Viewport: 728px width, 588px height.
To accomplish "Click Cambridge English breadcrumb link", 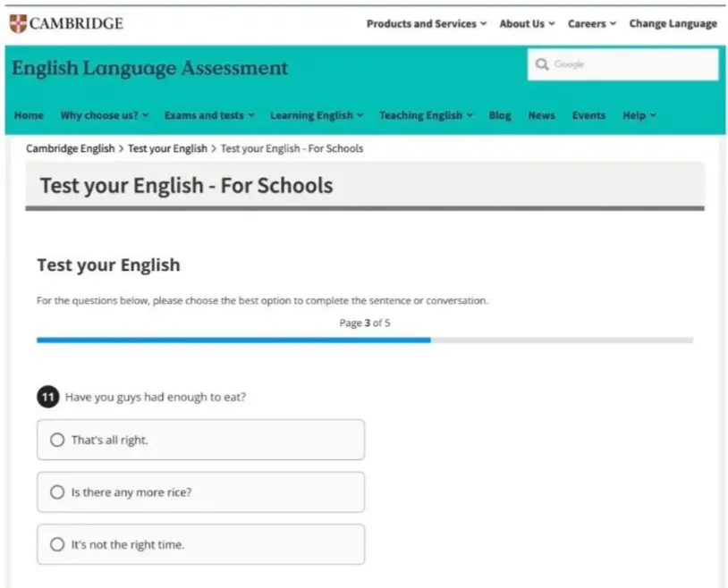I will pos(70,148).
